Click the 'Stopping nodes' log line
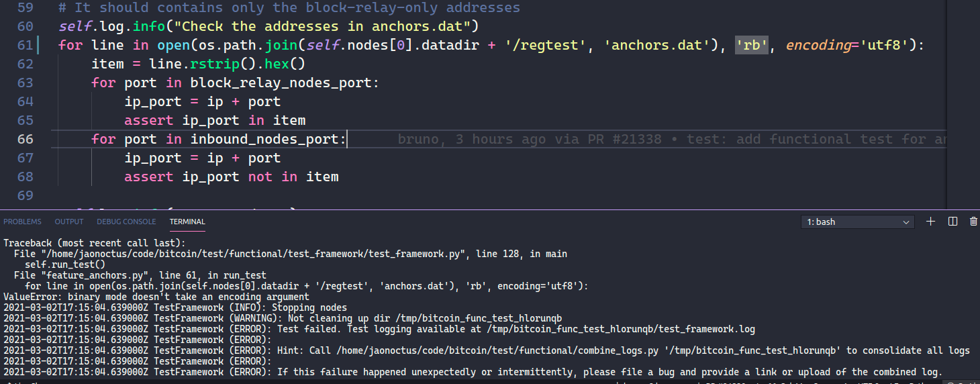Image resolution: width=980 pixels, height=384 pixels. [175, 307]
